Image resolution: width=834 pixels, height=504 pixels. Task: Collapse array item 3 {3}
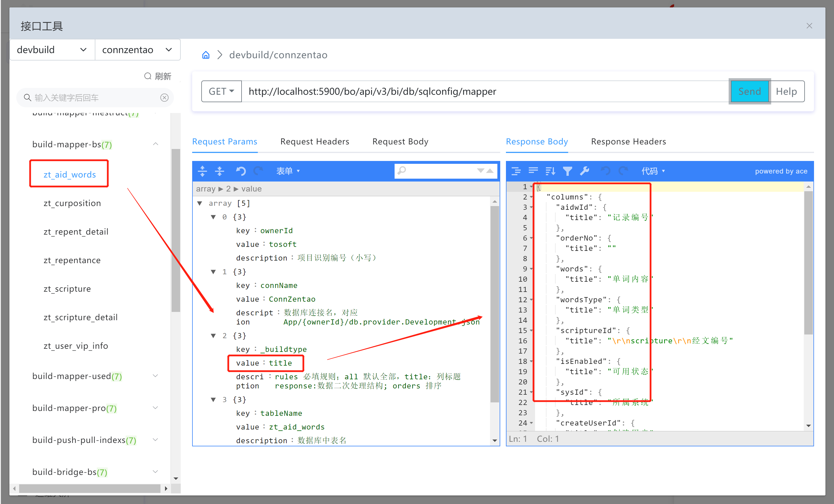coord(213,400)
